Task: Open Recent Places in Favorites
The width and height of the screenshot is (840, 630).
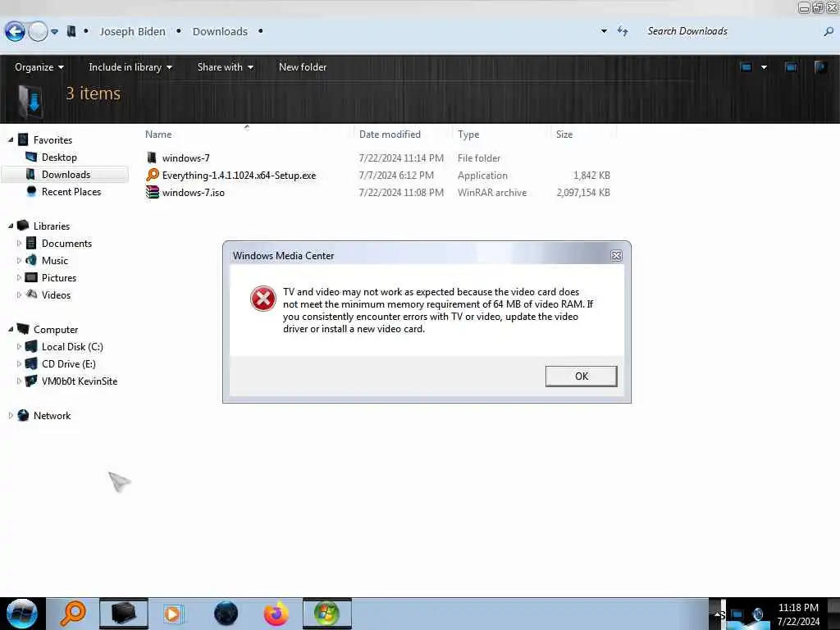Action: [x=71, y=191]
